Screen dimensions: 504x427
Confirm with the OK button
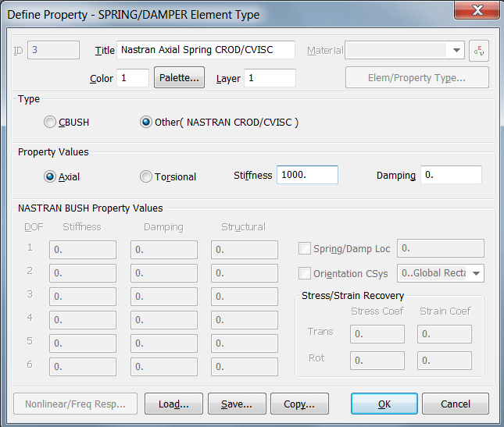click(384, 404)
